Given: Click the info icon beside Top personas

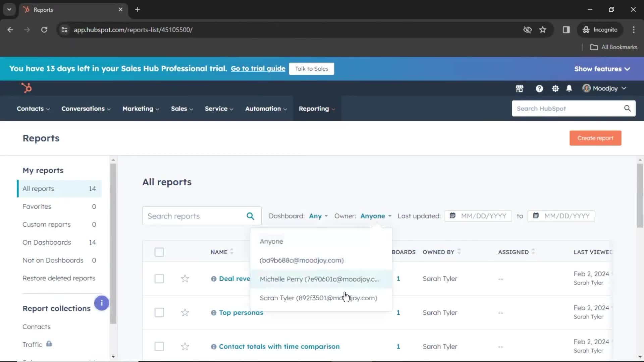Looking at the screenshot, I should point(214,313).
